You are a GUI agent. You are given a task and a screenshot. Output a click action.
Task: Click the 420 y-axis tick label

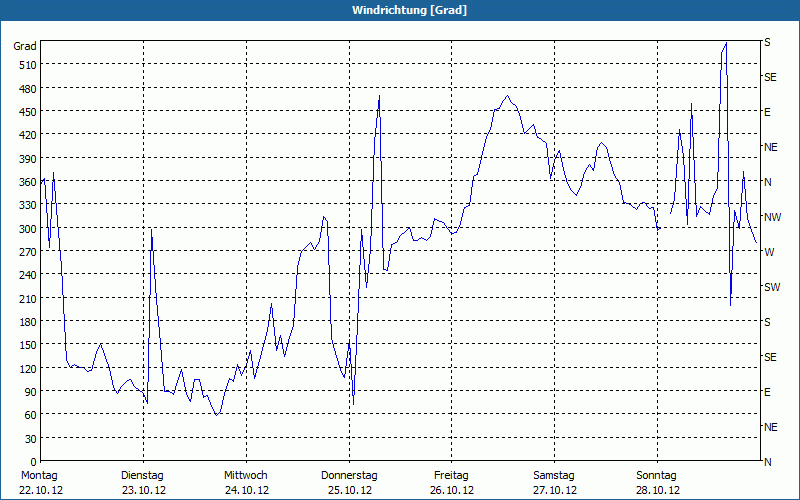point(28,135)
